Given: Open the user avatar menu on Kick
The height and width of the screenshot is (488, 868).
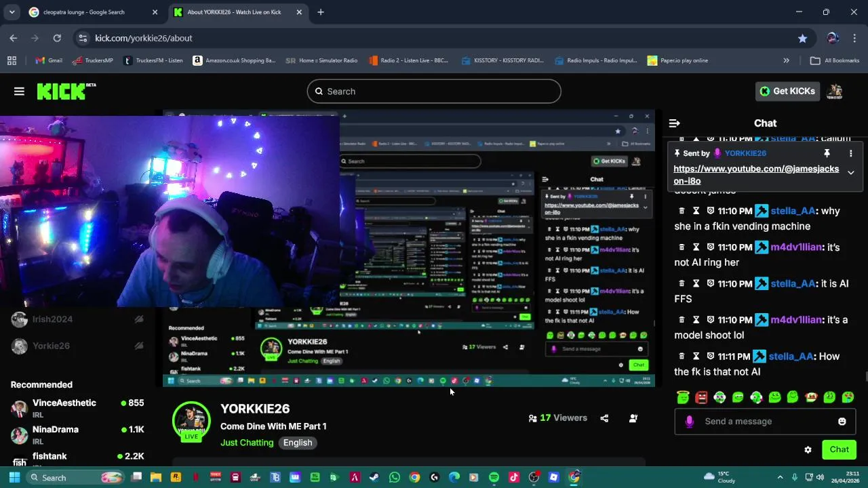Looking at the screenshot, I should 835,91.
